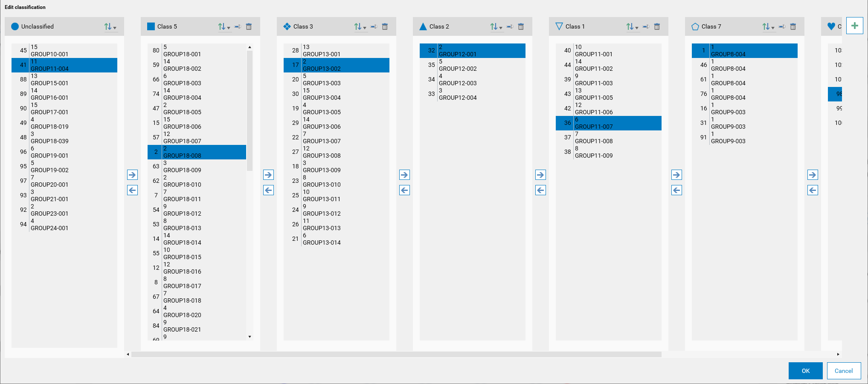Click the horizontal scrollbar below the class lists
The height and width of the screenshot is (384, 868).
tap(396, 354)
